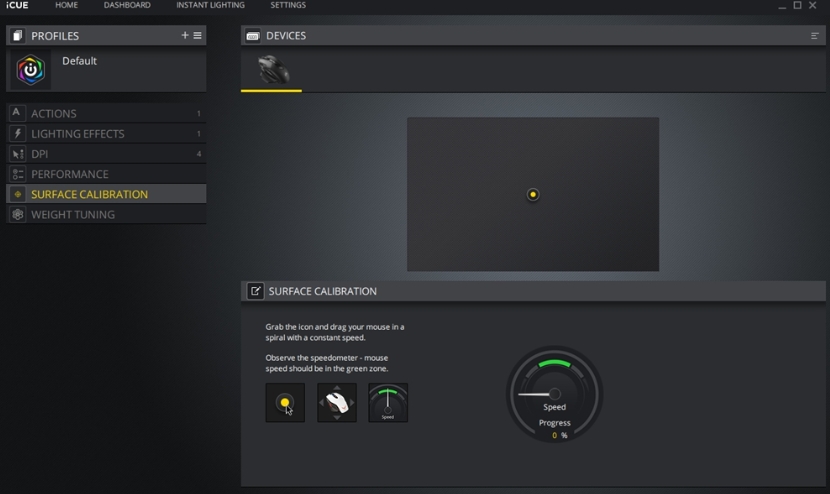Select the mouse device thumbnail
Screen dimensions: 830x494
(x=272, y=70)
